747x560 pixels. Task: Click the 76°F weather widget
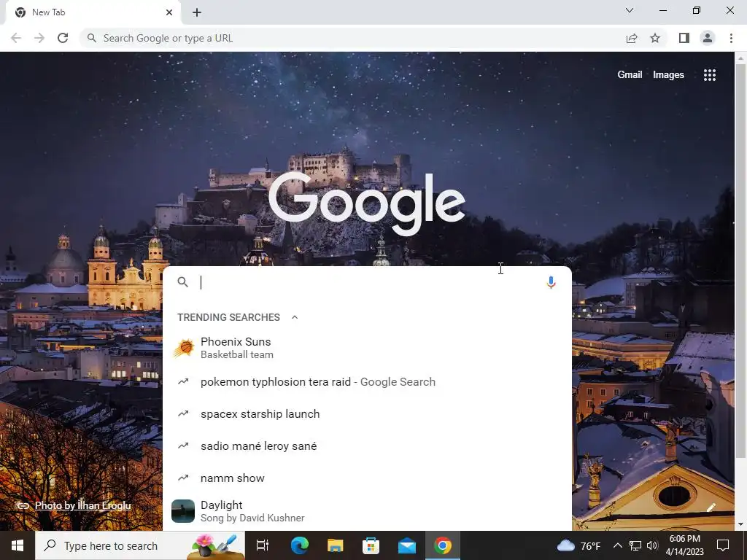coord(578,545)
